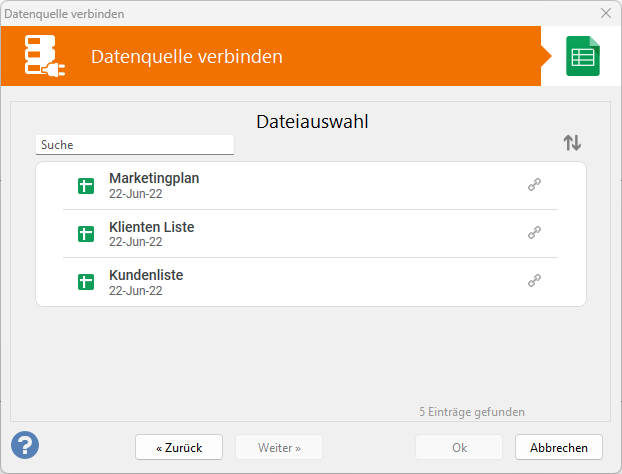This screenshot has width=622, height=474.
Task: Open help via the blue question mark
Action: point(25,445)
